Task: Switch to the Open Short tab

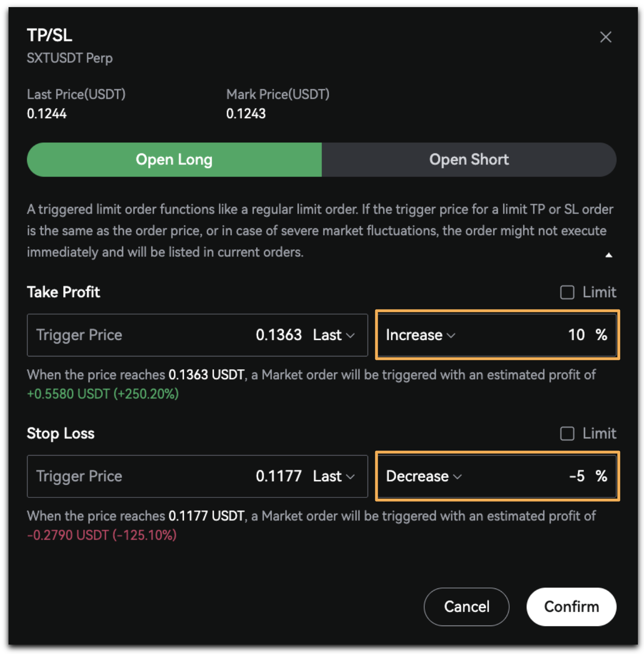Action: (x=469, y=160)
